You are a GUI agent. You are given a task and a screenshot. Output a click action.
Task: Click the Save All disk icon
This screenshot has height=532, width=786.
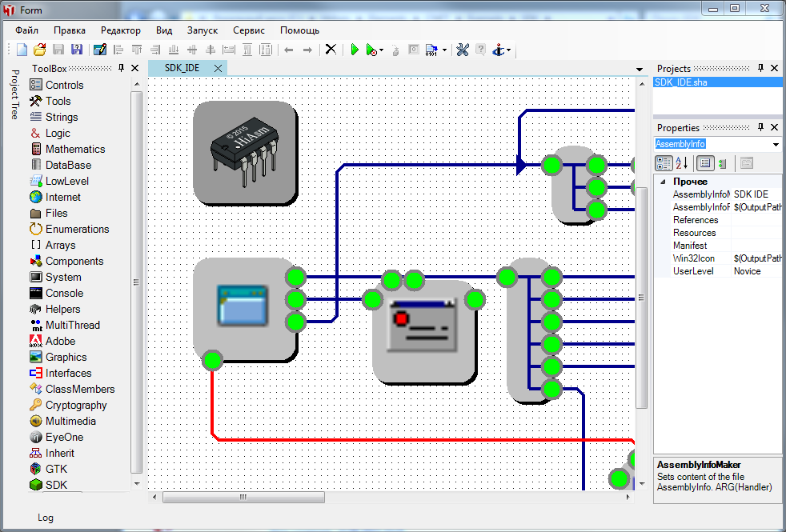77,50
